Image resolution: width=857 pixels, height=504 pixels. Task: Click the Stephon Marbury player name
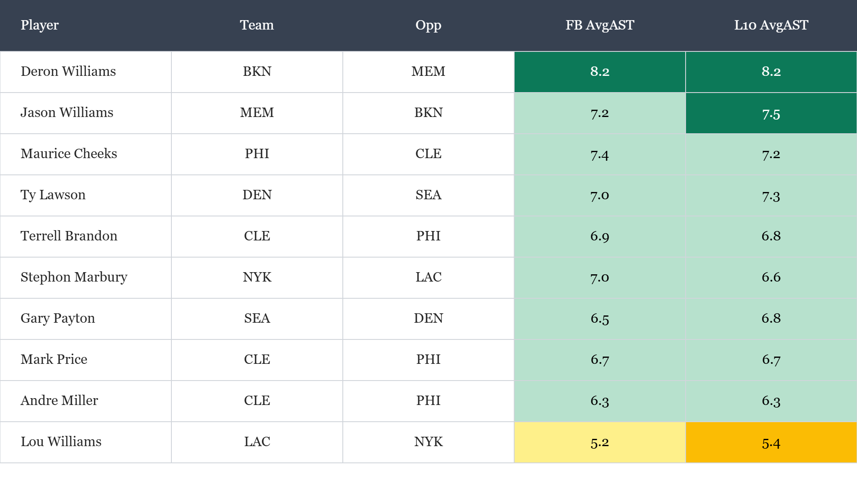tap(74, 277)
